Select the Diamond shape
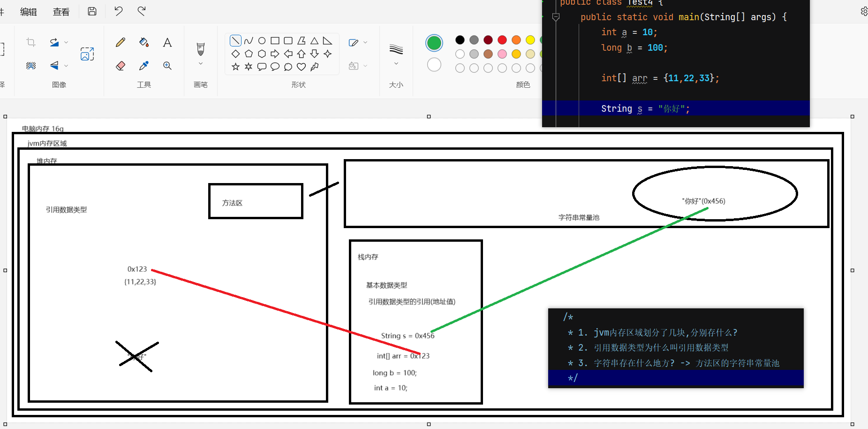868x429 pixels. [235, 54]
